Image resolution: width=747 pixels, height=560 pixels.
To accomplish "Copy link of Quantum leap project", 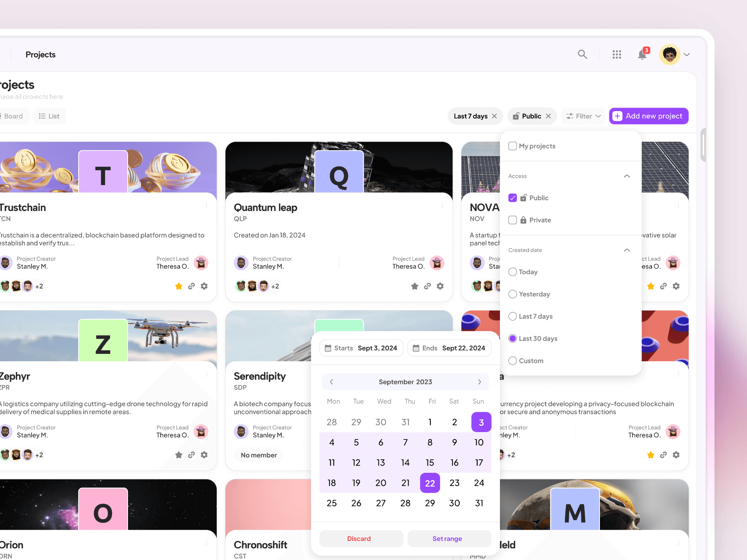I will (x=427, y=286).
